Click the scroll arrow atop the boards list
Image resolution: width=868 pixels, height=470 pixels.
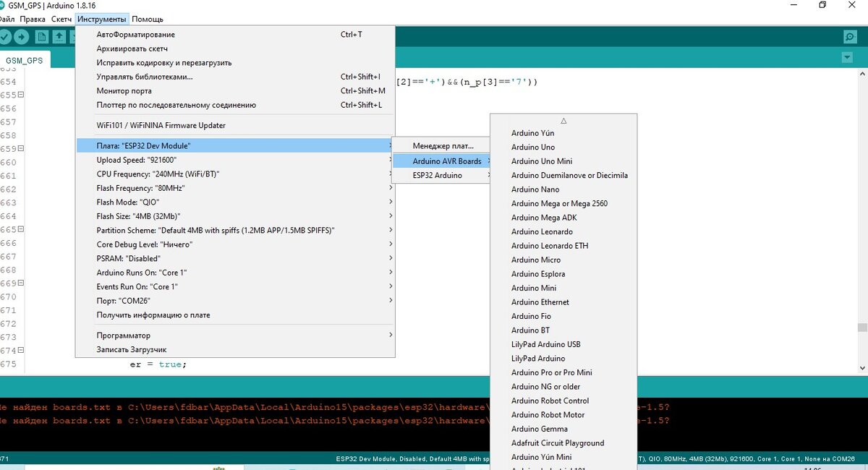(x=563, y=120)
